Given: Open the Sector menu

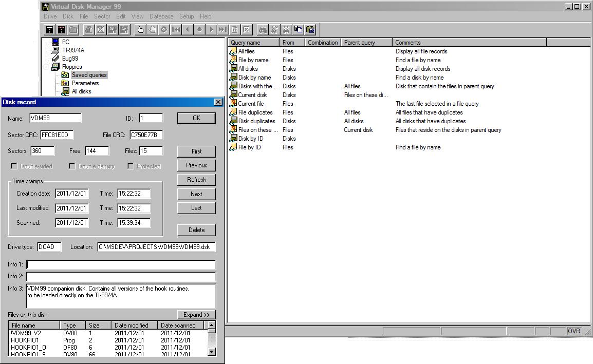Looking at the screenshot, I should 102,16.
